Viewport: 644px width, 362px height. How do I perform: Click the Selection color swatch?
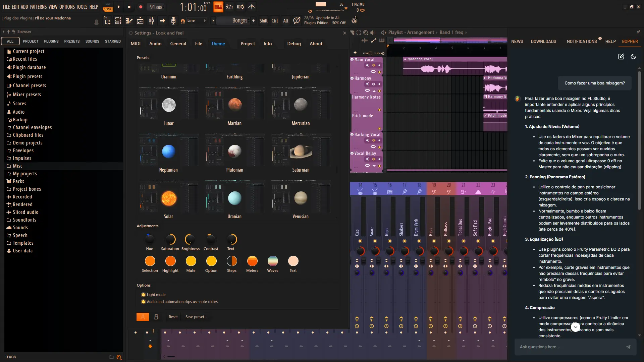[150, 261]
